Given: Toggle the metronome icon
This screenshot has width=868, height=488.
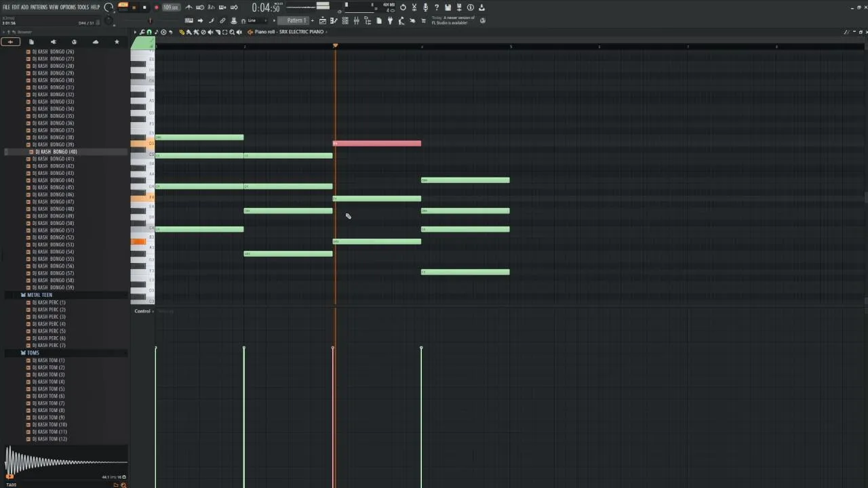Looking at the screenshot, I should (189, 7).
